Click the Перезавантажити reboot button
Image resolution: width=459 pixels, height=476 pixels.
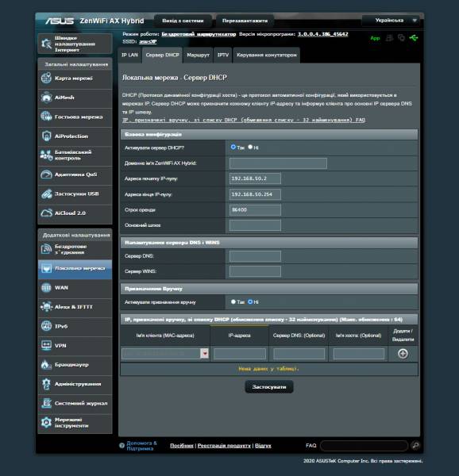point(245,21)
